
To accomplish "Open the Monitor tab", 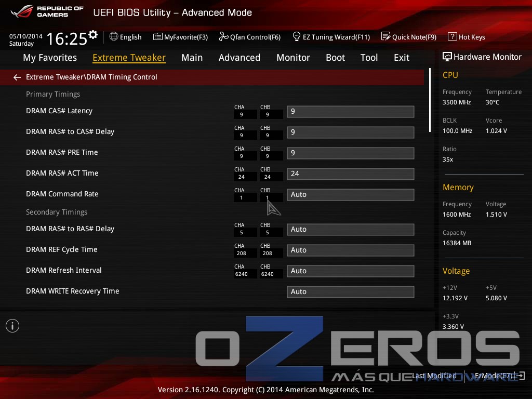I will (x=293, y=58).
